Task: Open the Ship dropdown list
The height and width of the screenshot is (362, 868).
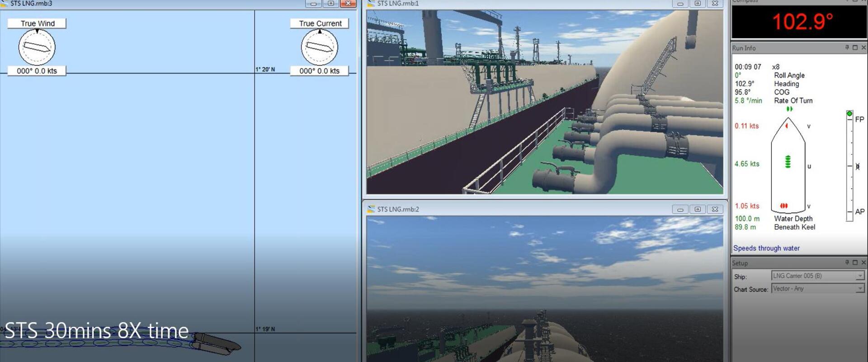Action: coord(859,276)
